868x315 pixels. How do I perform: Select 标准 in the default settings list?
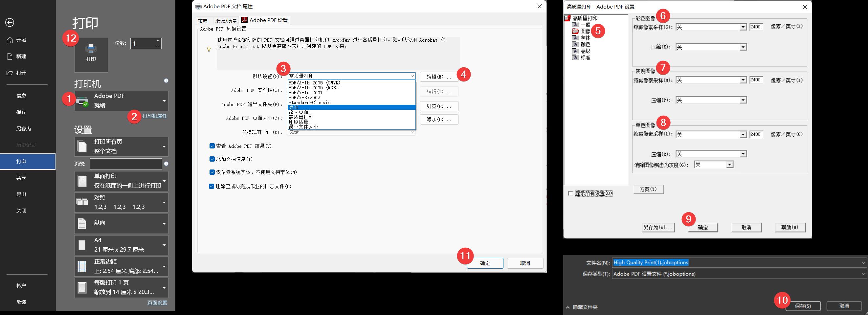coord(351,107)
